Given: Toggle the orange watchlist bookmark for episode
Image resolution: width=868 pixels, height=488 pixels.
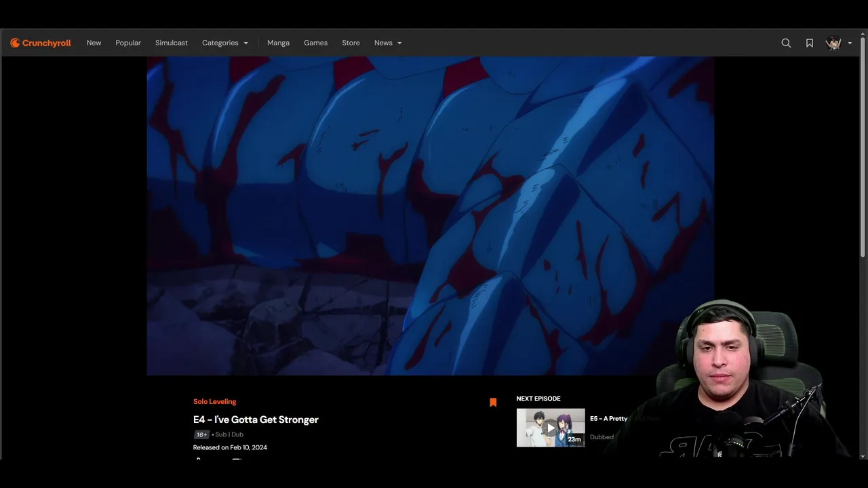Looking at the screenshot, I should pos(493,403).
